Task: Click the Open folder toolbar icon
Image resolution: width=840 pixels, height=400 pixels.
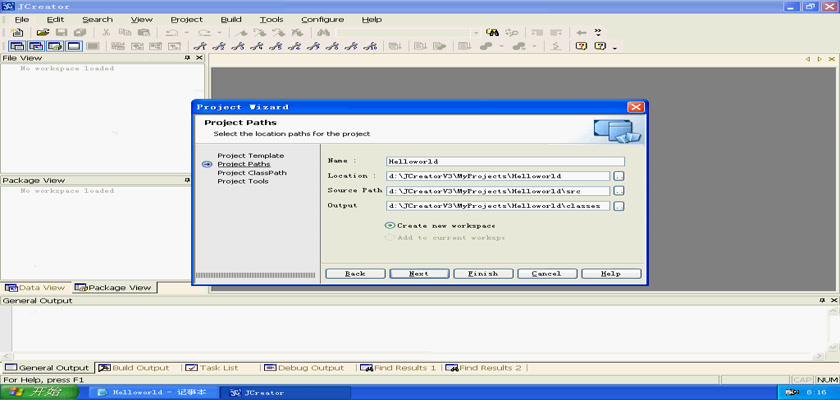Action: (43, 33)
